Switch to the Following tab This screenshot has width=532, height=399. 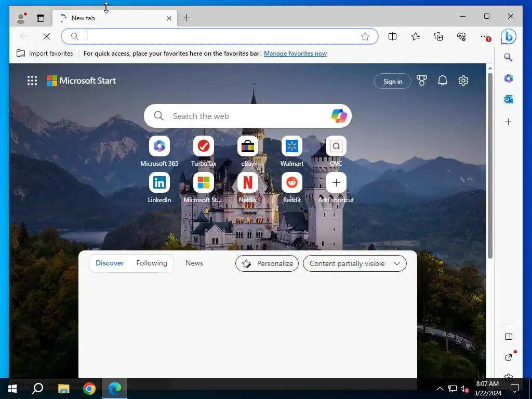tap(152, 263)
